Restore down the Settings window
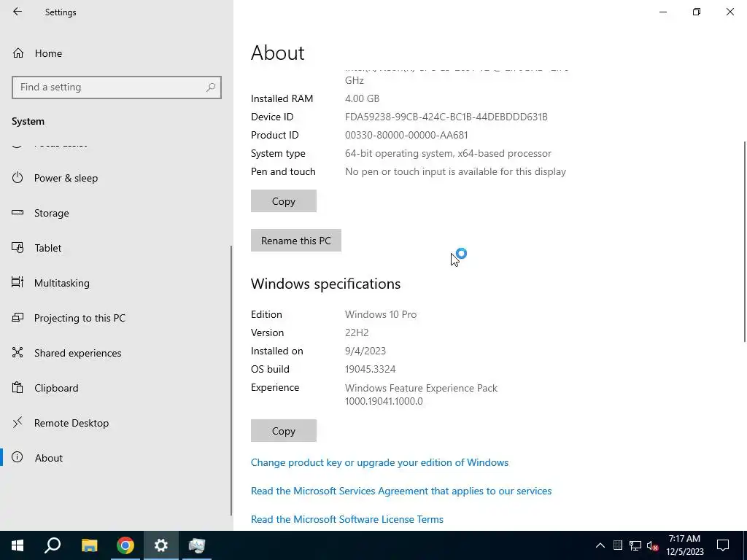This screenshot has width=747, height=560. (697, 12)
